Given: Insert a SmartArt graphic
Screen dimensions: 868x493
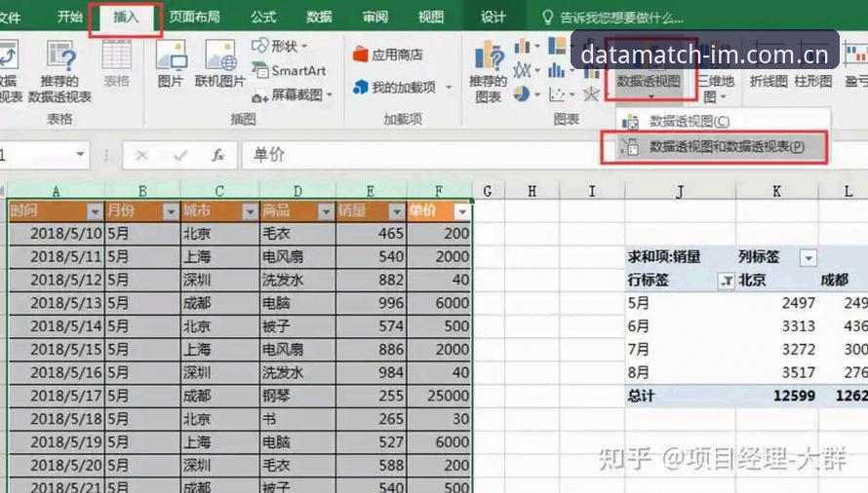Looking at the screenshot, I should pos(289,71).
